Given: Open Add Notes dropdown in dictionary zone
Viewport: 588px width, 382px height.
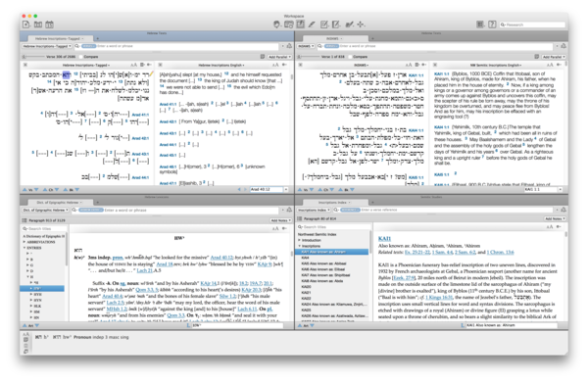Looking at the screenshot, I should [x=281, y=220].
